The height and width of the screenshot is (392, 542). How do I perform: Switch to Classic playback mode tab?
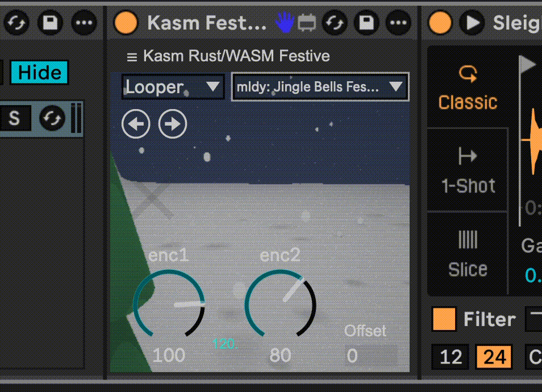tap(468, 88)
